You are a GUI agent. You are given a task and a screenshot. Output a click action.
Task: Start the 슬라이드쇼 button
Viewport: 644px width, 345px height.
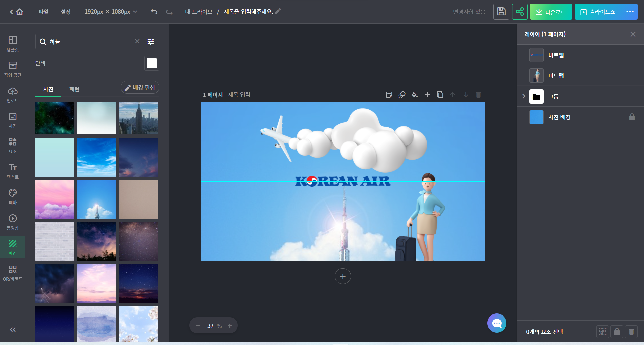(x=598, y=12)
